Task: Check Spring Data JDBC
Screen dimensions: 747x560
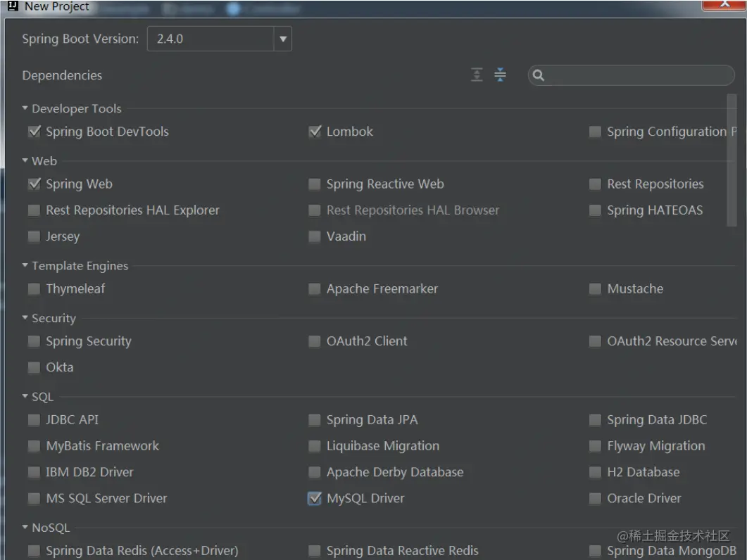Action: click(x=595, y=420)
